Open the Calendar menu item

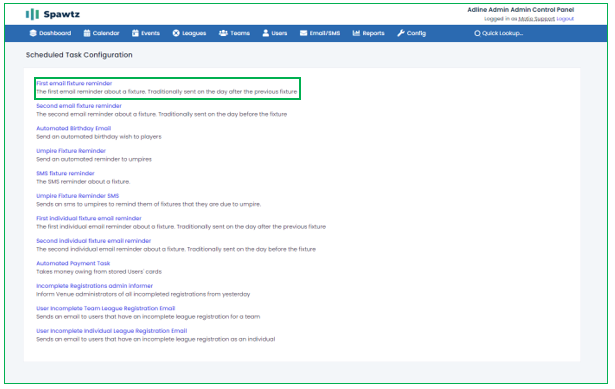tap(102, 33)
